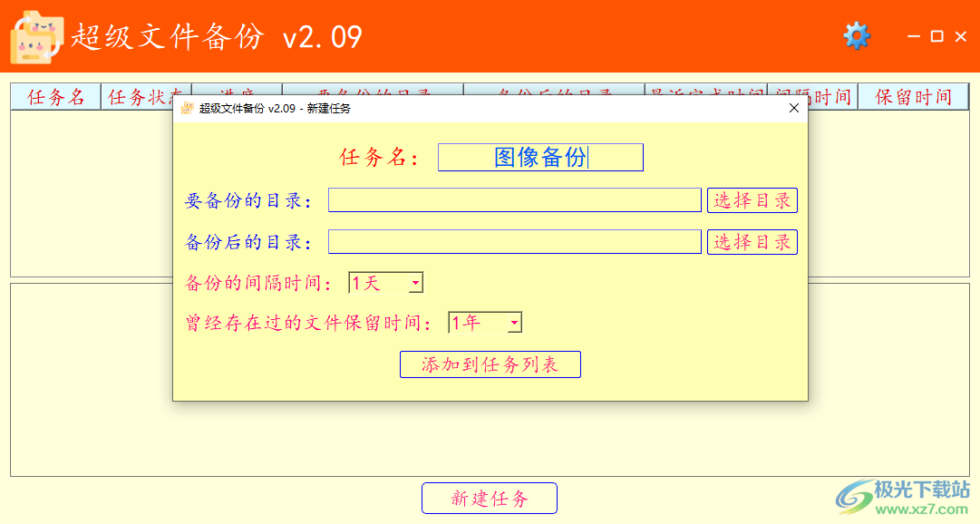
Task: Click the 超级文件备份 folder logo icon
Action: click(x=36, y=36)
